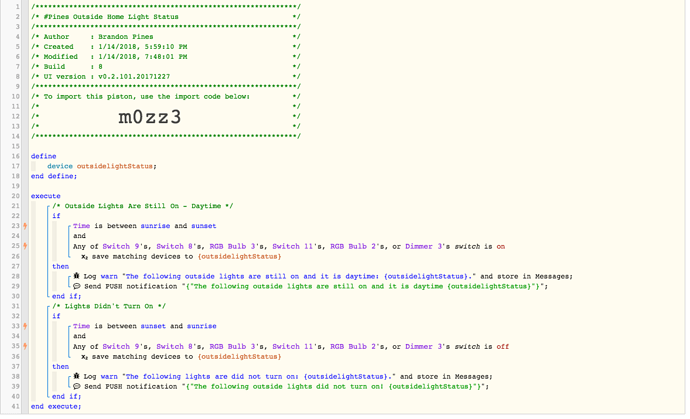Screen dimensions: 690x419
Task: Click the red 'off' value on line 35
Action: tap(503, 347)
